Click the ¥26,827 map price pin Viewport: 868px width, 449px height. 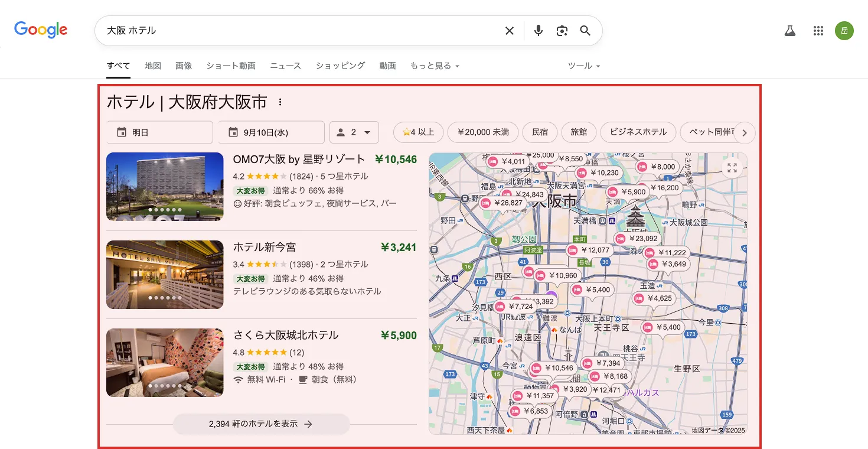(502, 203)
